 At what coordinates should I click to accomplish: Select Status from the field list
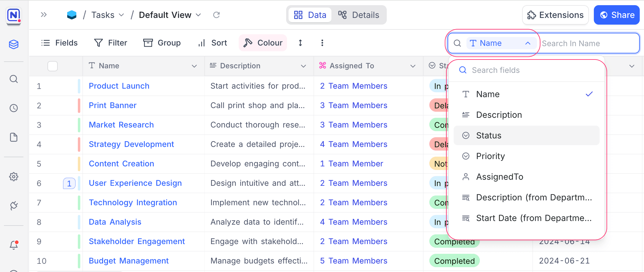(x=526, y=135)
